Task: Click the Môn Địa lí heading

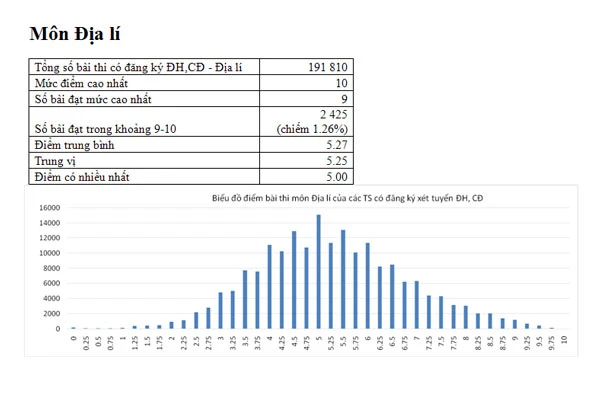Action: (x=75, y=34)
